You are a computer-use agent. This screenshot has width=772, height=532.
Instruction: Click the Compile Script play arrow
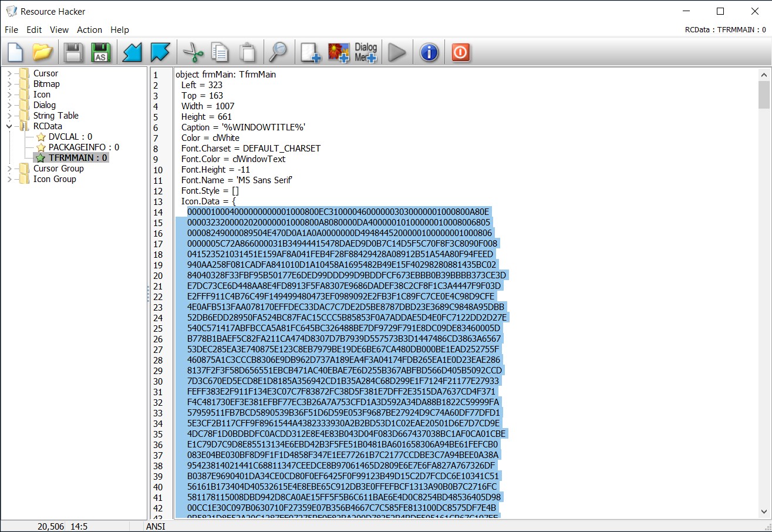coord(397,52)
